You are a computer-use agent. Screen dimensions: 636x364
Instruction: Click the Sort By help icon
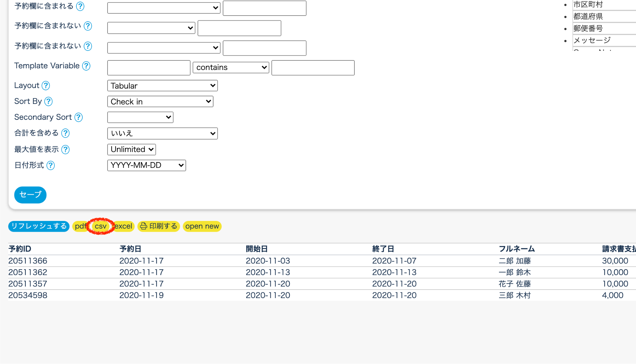coord(48,101)
